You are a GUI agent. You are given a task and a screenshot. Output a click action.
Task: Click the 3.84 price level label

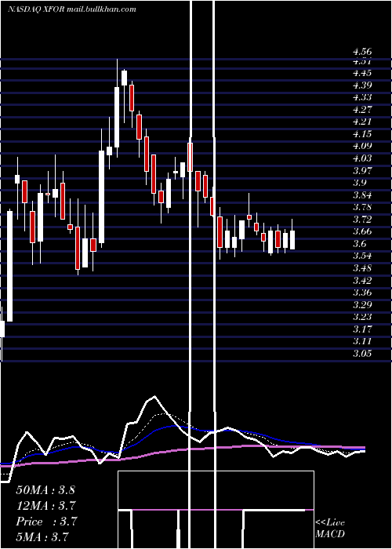click(x=362, y=195)
